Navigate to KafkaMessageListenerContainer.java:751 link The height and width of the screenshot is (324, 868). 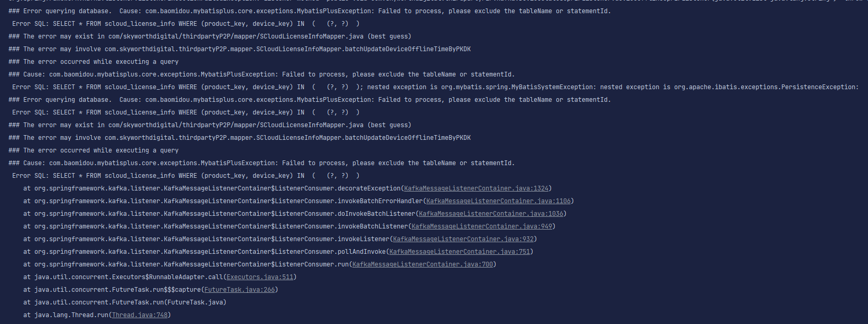pyautogui.click(x=460, y=252)
